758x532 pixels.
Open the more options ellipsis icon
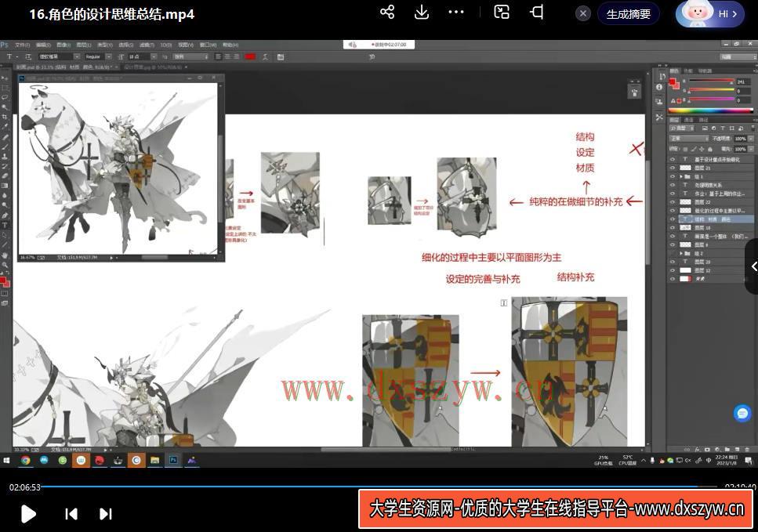[x=456, y=12]
